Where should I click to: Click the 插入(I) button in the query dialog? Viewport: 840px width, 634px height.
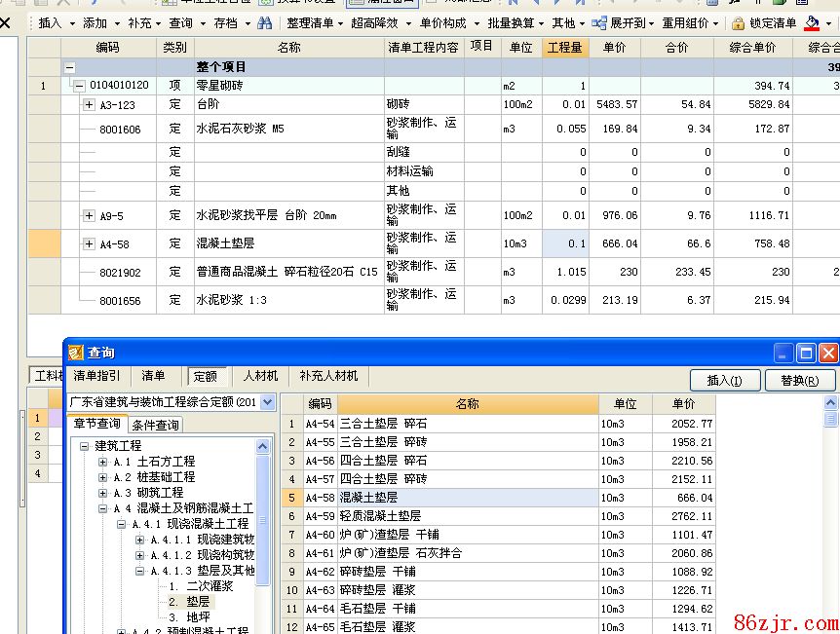click(x=724, y=381)
